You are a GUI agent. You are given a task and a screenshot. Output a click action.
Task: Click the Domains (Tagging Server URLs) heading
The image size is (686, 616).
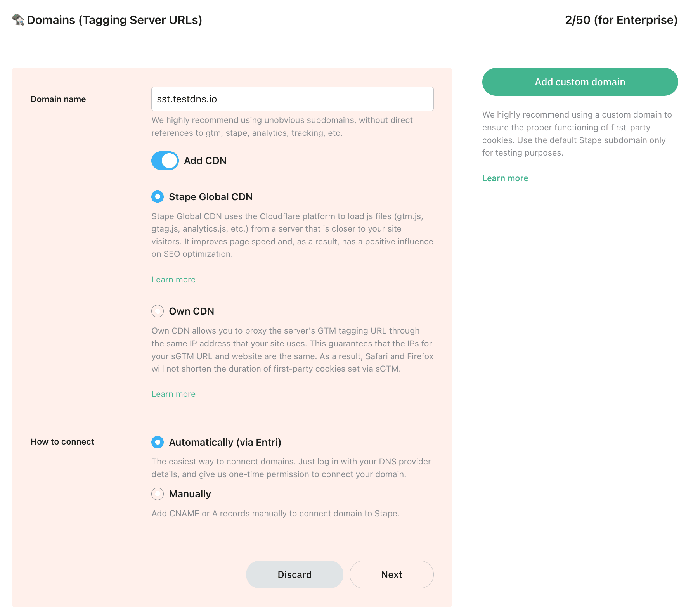pyautogui.click(x=114, y=20)
